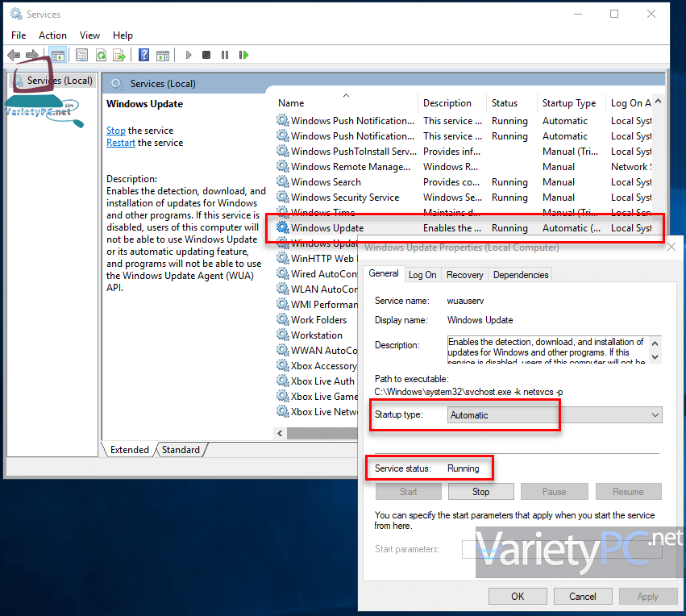
Task: Click the description box scroll-down arrow
Action: pos(655,356)
